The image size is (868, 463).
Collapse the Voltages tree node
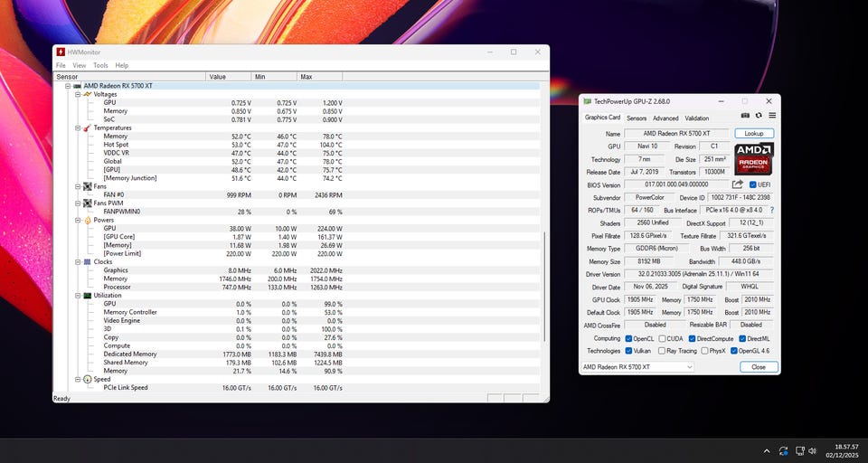click(x=79, y=94)
